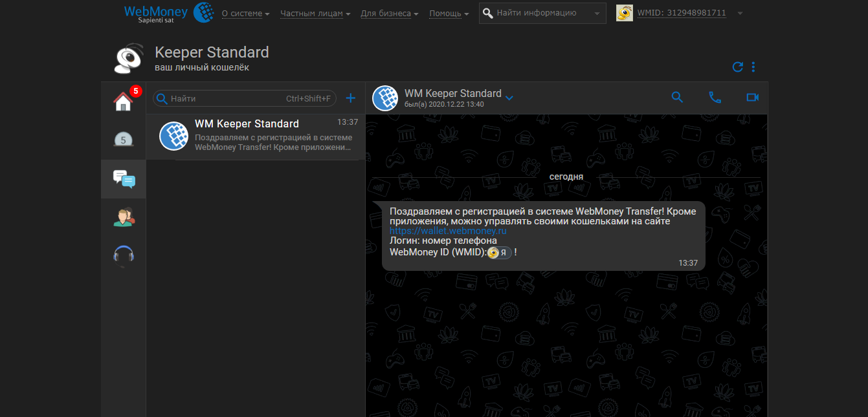
Task: Start a voice call
Action: tap(715, 97)
